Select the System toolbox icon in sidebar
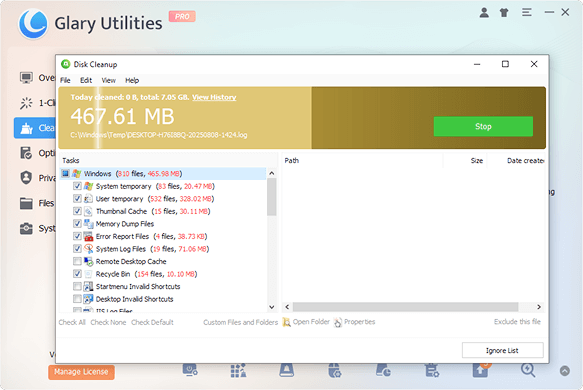The image size is (583, 390). [26, 228]
